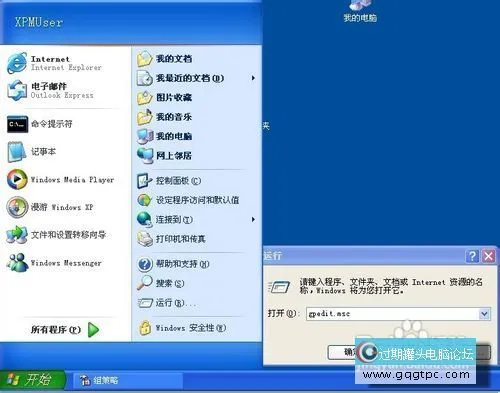Viewport: 500px width, 393px height.
Task: Close the Run dialog
Action: [489, 256]
